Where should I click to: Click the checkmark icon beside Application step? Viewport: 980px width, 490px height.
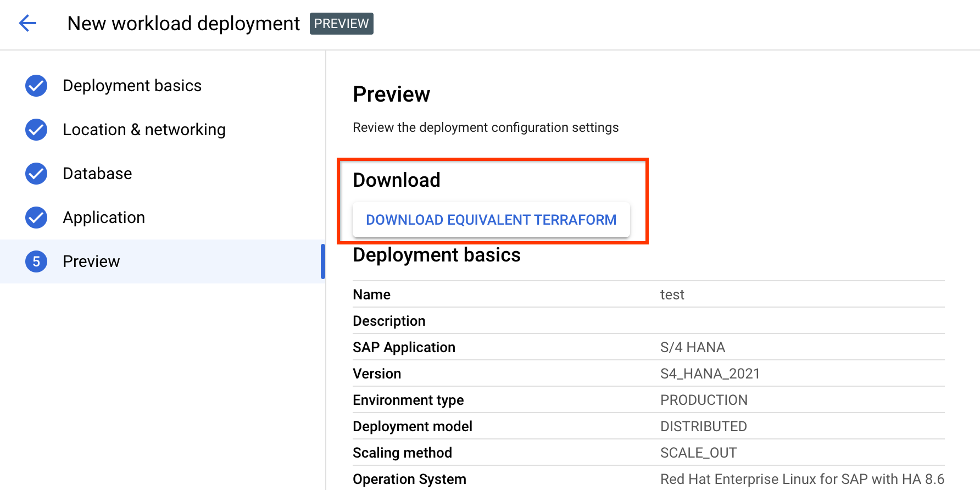coord(36,218)
